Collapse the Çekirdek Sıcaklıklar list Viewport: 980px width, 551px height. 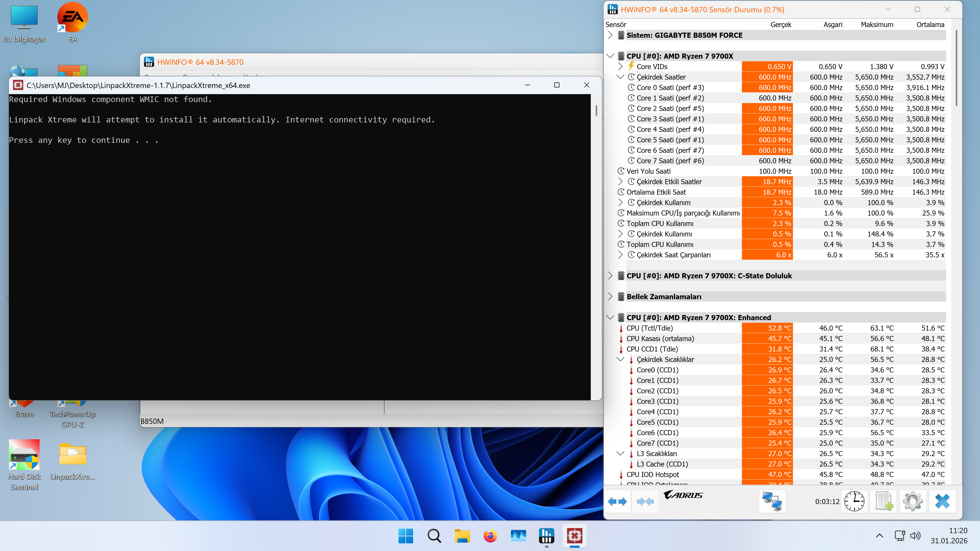point(620,359)
